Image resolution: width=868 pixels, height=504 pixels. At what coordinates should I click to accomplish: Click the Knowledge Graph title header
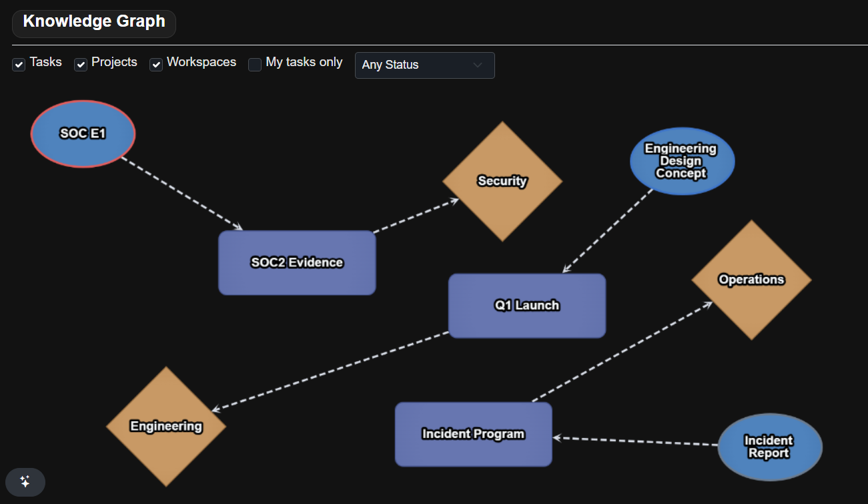[x=93, y=21]
